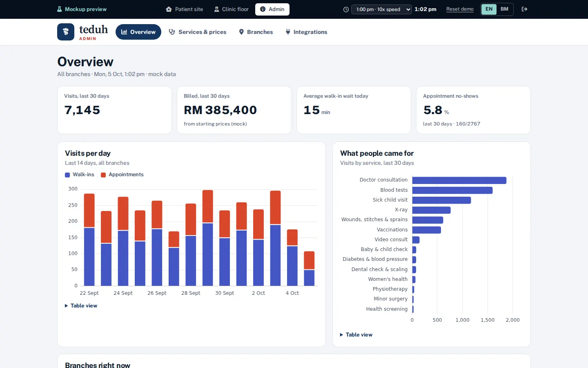Click the 'last 30 days · 160/2767' text
This screenshot has width=588, height=368.
[452, 124]
